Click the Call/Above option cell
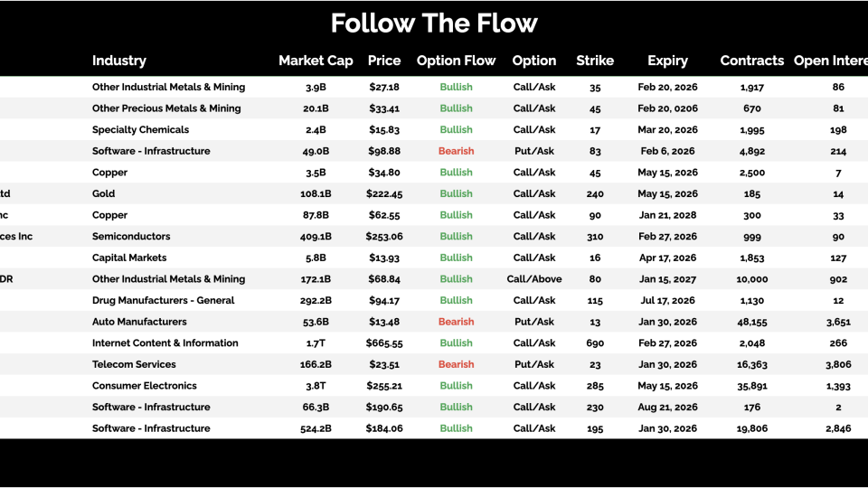 533,279
